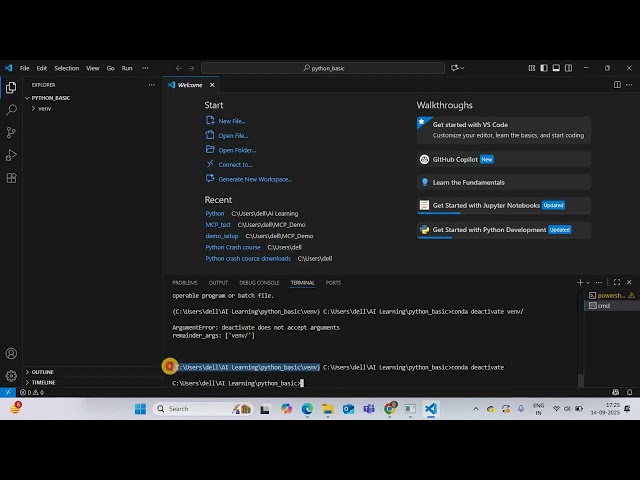Viewport: 640px width, 480px height.
Task: Click the Copilot status icon in status bar
Action: [616, 392]
